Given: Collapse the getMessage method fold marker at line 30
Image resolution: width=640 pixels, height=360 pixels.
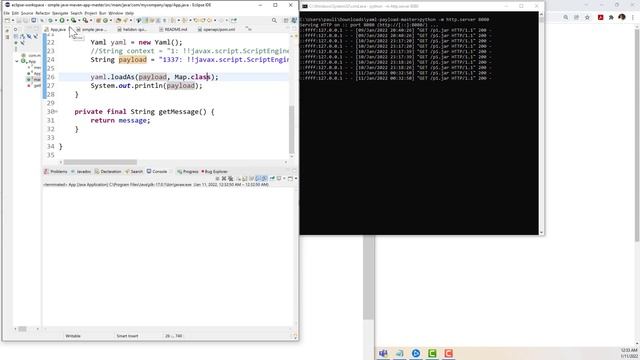Looking at the screenshot, I should (56, 111).
